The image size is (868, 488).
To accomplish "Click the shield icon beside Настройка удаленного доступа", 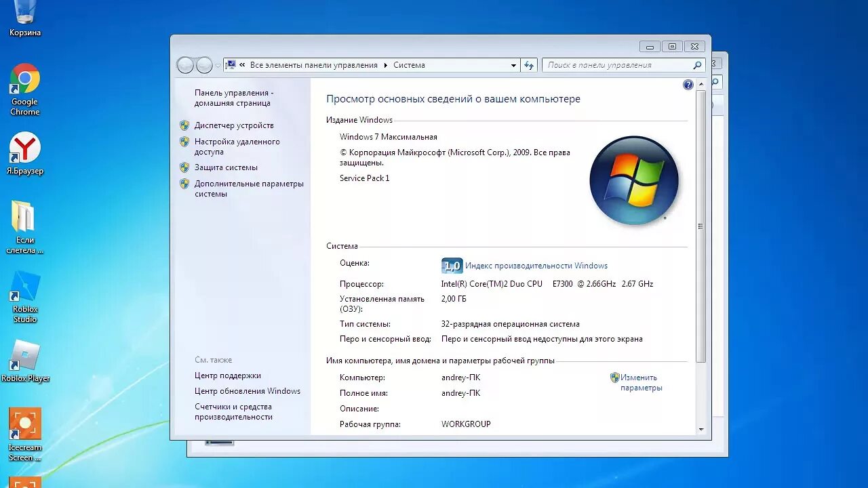I will [x=184, y=142].
